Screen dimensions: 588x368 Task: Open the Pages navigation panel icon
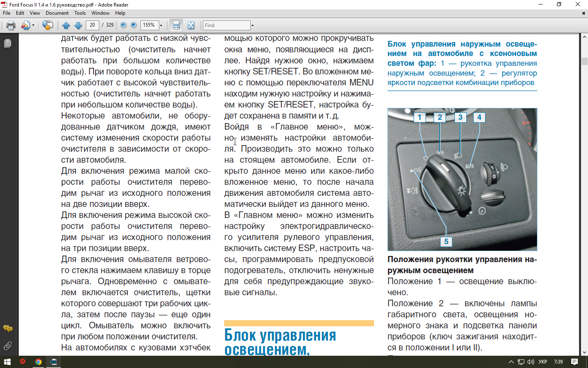[x=8, y=43]
